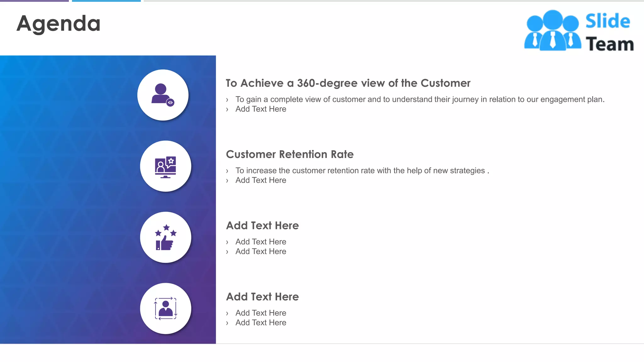
Task: Select the Customer Retention Rate heading
Action: (x=290, y=154)
